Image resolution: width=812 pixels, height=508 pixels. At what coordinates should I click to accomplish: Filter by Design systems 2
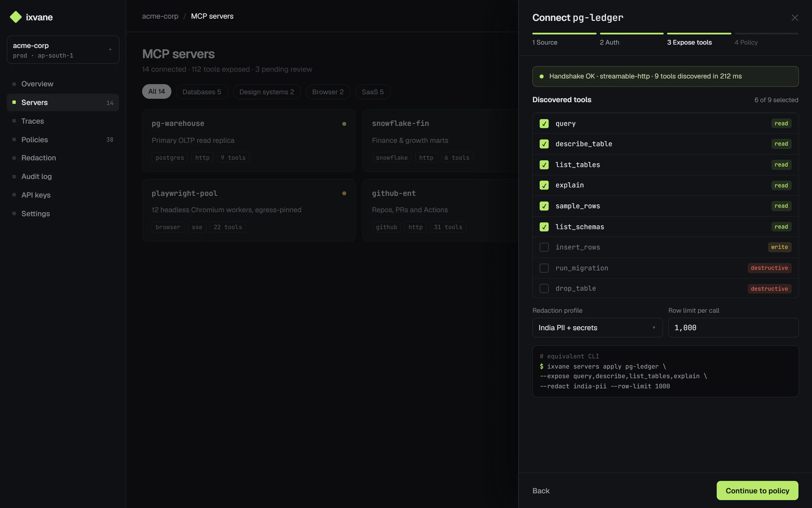click(266, 92)
